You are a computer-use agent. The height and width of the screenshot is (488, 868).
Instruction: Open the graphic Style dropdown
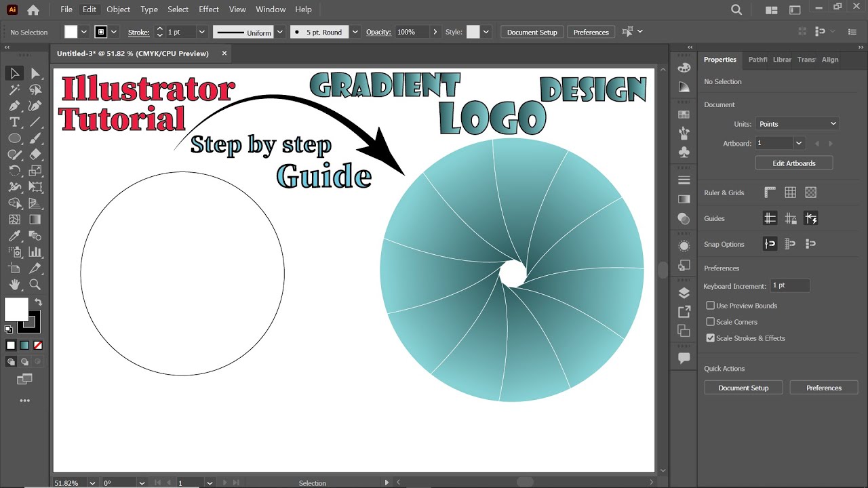pos(488,32)
